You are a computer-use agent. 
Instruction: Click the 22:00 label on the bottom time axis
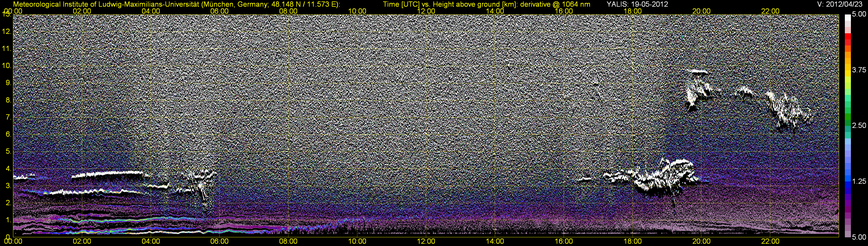770,241
